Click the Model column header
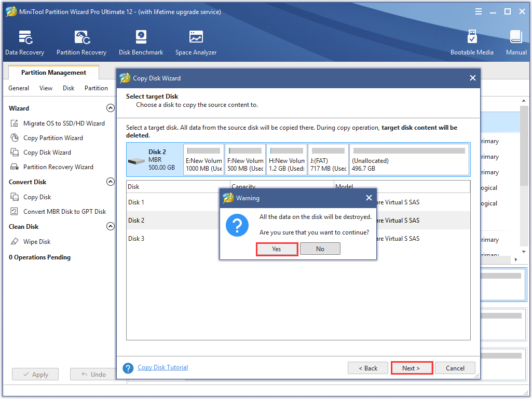 pos(402,187)
